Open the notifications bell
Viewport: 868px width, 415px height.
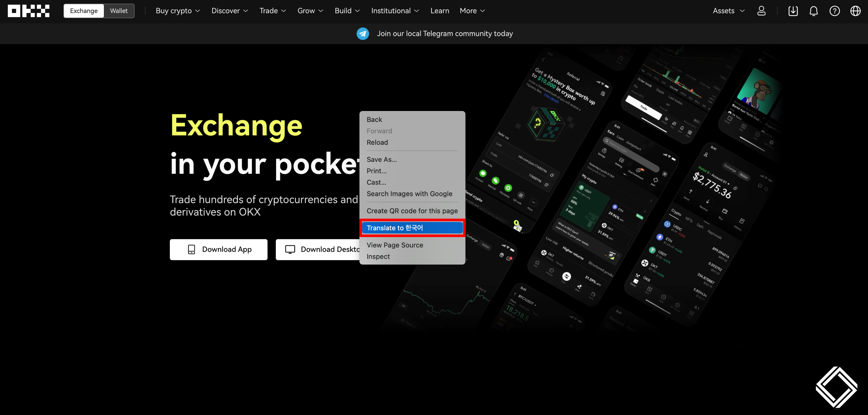pos(813,11)
